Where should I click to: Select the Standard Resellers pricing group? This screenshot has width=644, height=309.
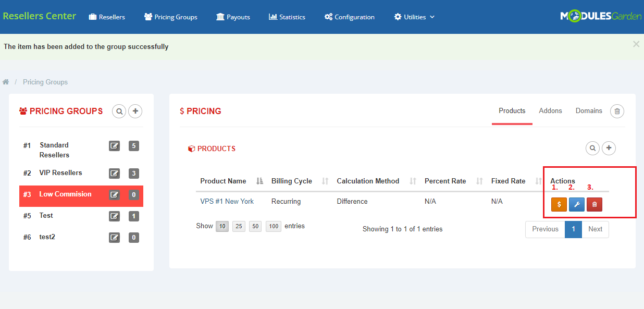pyautogui.click(x=54, y=150)
